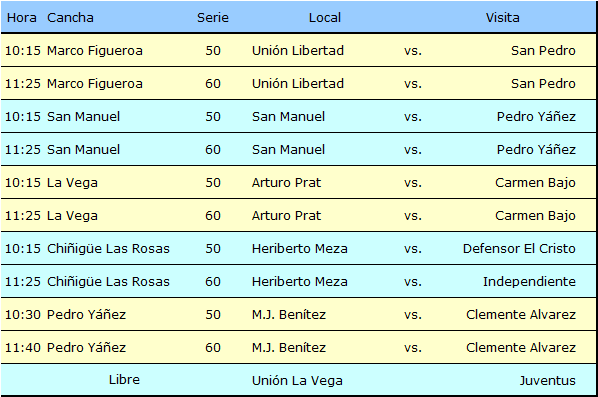Click the Hora column header
Image resolution: width=598 pixels, height=397 pixels.
(x=22, y=18)
